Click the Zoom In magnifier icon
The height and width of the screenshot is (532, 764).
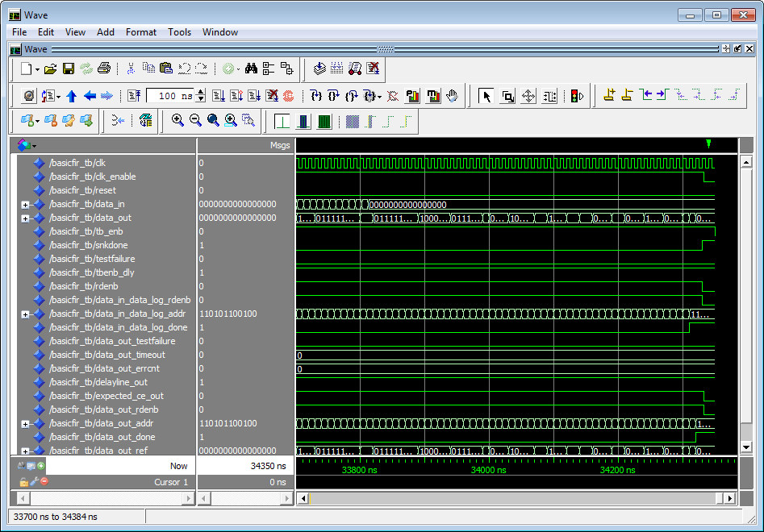[177, 121]
